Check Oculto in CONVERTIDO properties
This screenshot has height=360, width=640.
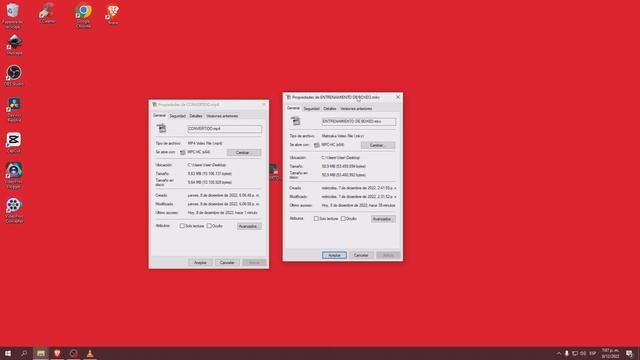(209, 226)
